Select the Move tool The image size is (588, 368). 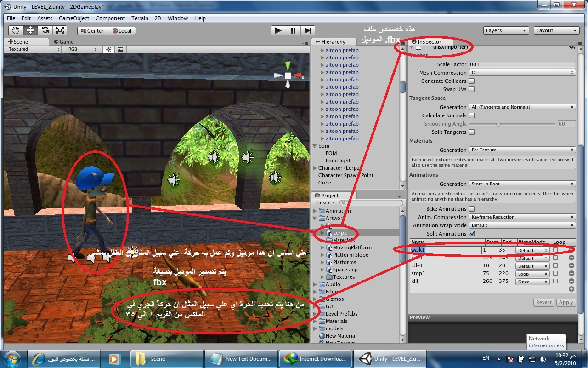tap(31, 30)
